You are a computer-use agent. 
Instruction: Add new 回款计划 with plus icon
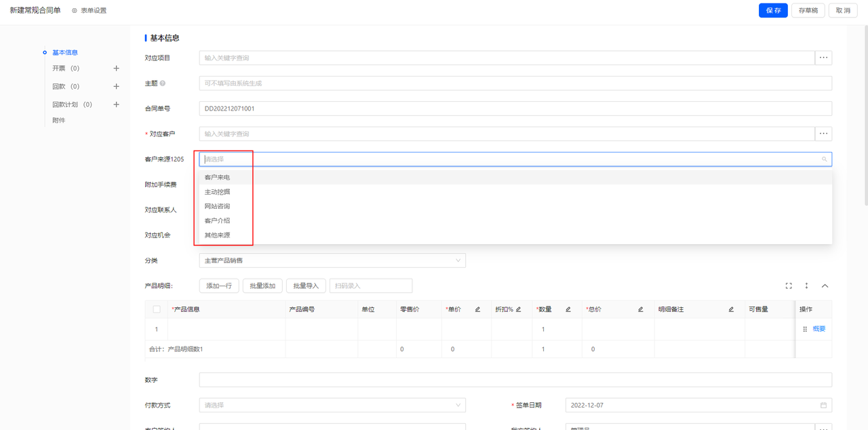click(116, 104)
